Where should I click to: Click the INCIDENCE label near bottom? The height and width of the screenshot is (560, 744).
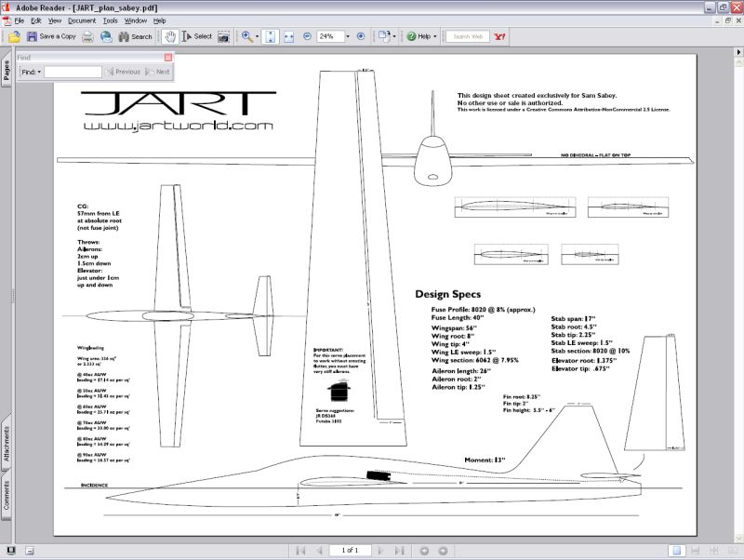tap(95, 485)
